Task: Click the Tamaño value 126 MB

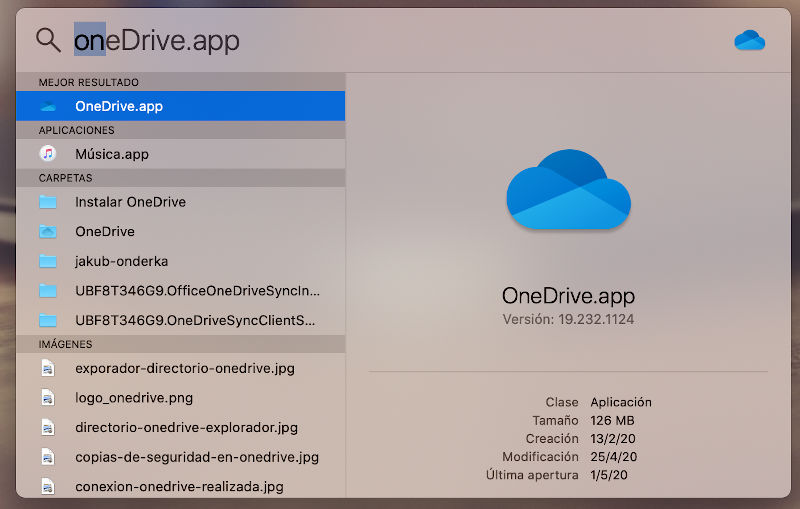Action: 612,421
